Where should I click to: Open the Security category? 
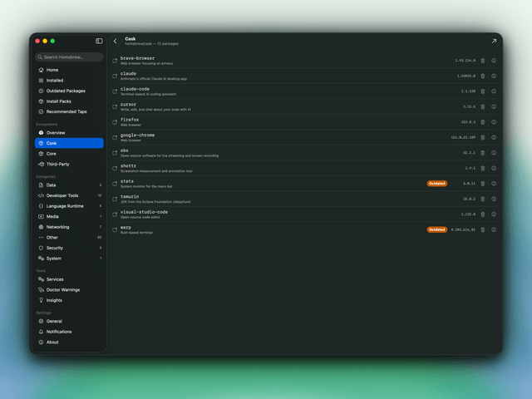[69, 248]
